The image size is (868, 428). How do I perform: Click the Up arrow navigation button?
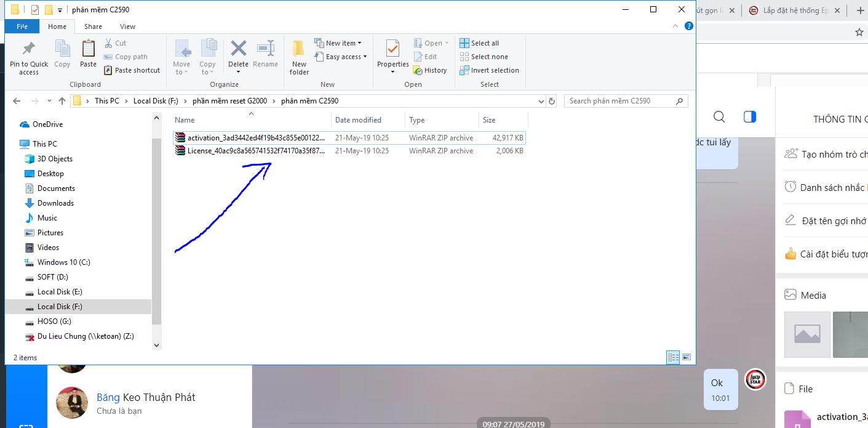tap(62, 101)
